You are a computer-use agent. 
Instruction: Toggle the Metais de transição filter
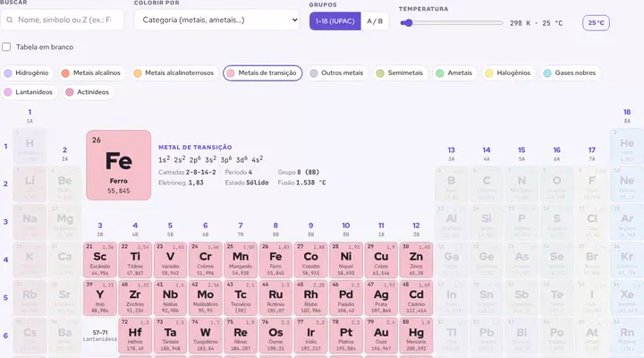(x=262, y=73)
